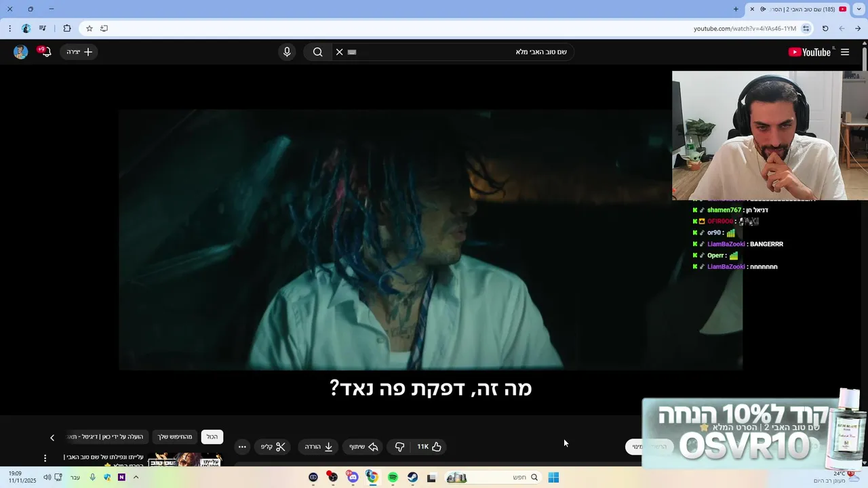This screenshot has height=488, width=868.
Task: Show hidden system tray icons
Action: (x=136, y=478)
